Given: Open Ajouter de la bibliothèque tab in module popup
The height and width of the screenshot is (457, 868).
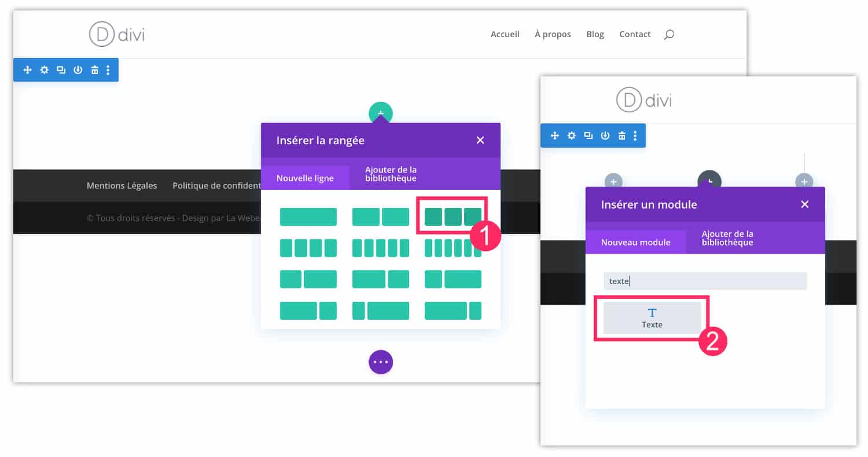Looking at the screenshot, I should click(x=727, y=238).
